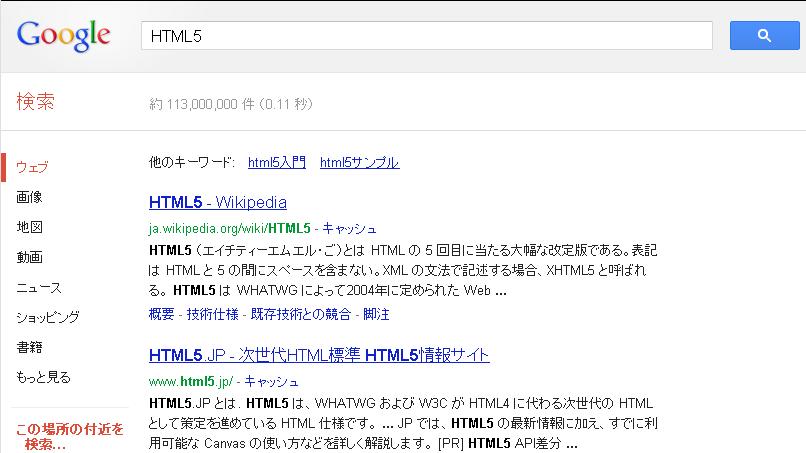Switch to 動画 video results

(29, 257)
